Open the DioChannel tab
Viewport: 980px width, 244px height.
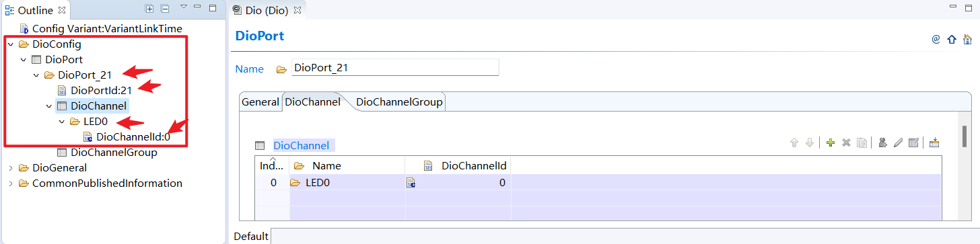[x=312, y=102]
